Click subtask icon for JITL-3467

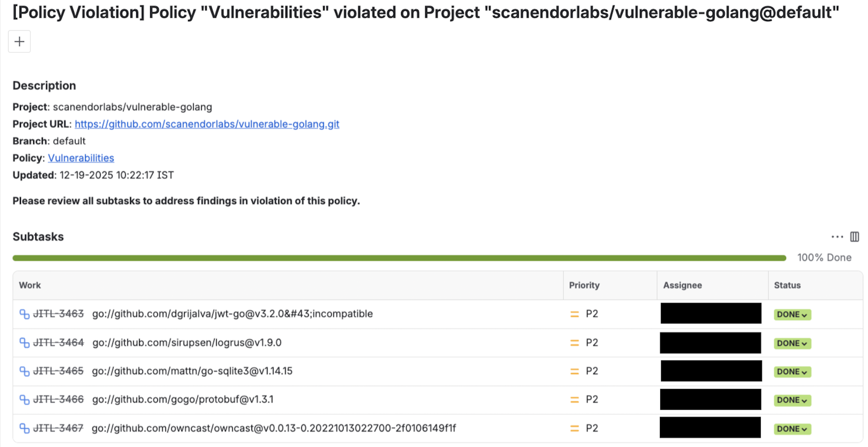pyautogui.click(x=24, y=428)
